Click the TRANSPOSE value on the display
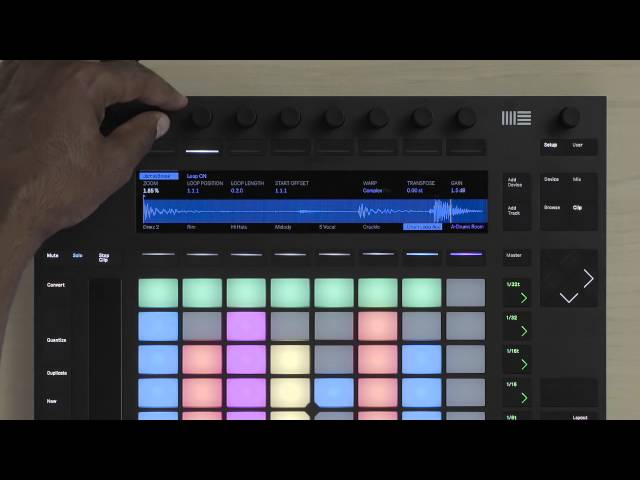Screen dimensions: 640x480 point(415,190)
